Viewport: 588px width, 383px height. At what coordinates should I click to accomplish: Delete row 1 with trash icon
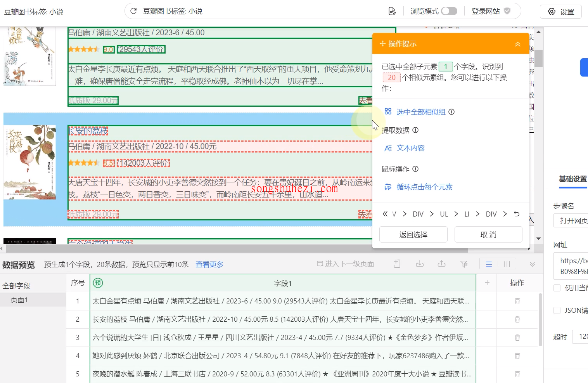[x=517, y=301]
